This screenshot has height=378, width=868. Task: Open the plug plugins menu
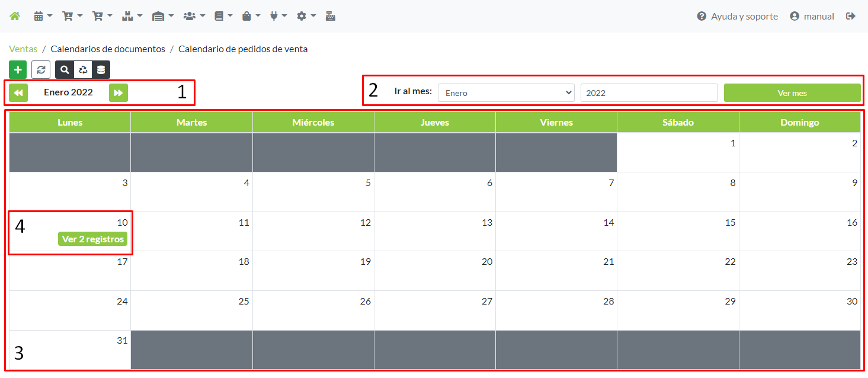click(278, 16)
